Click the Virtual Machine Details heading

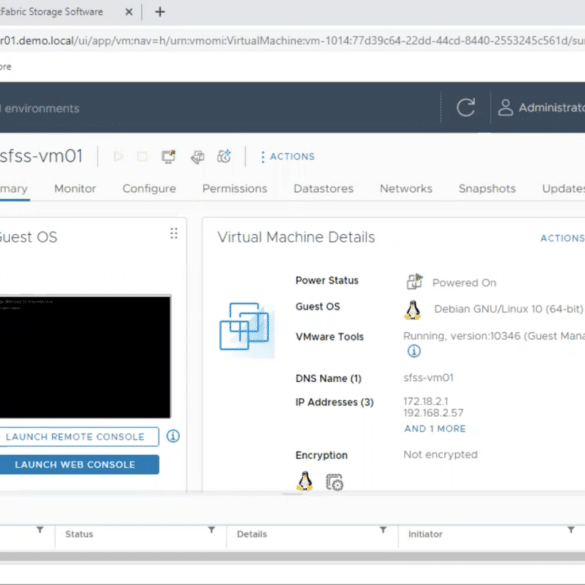[x=296, y=237]
